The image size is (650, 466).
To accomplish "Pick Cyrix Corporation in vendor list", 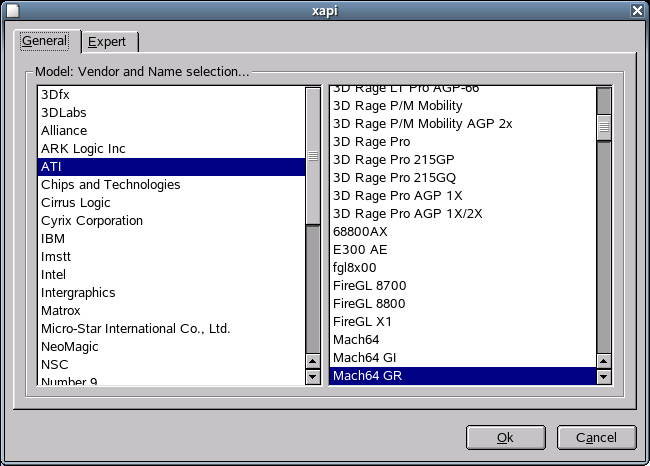I will click(x=171, y=221).
